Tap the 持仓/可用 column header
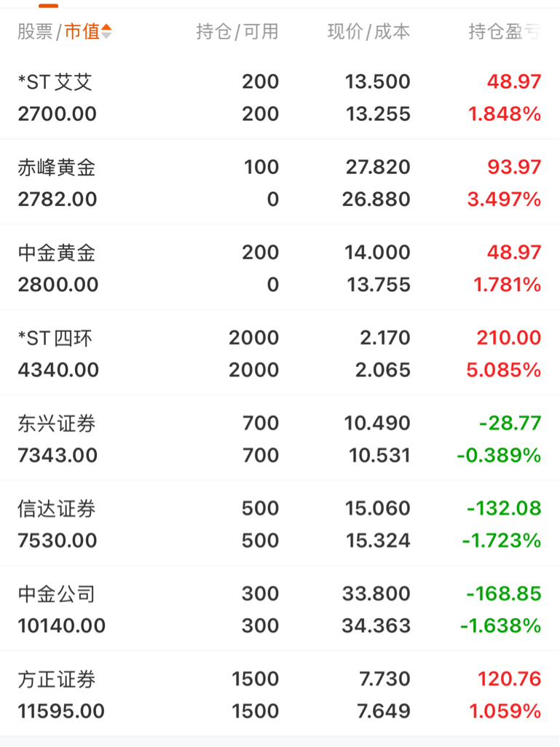The image size is (560, 747). [237, 31]
